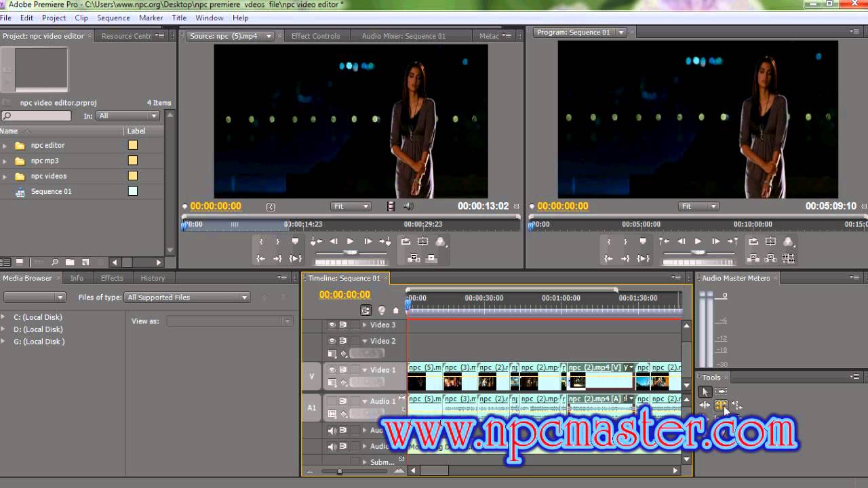868x488 pixels.
Task: Click Sequence 01 item in Project panel
Action: pos(51,192)
